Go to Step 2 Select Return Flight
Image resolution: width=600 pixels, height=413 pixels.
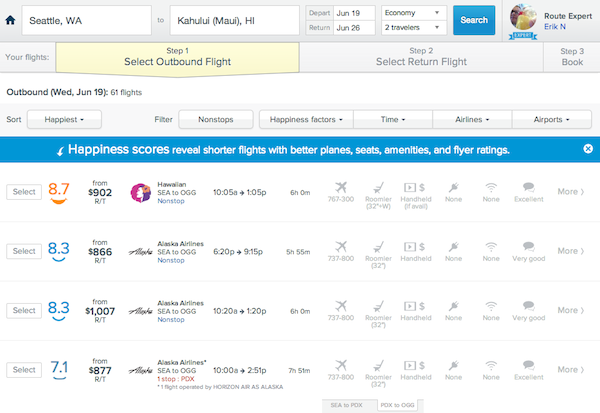[x=421, y=57]
